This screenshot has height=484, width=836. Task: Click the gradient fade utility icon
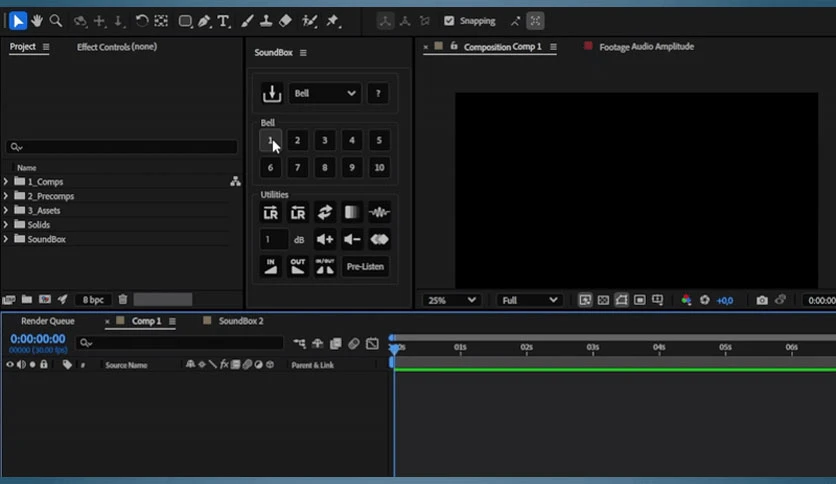pos(352,213)
